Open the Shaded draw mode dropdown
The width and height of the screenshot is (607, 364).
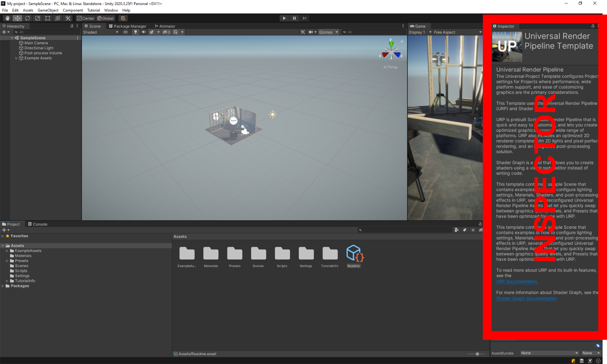pyautogui.click(x=101, y=32)
